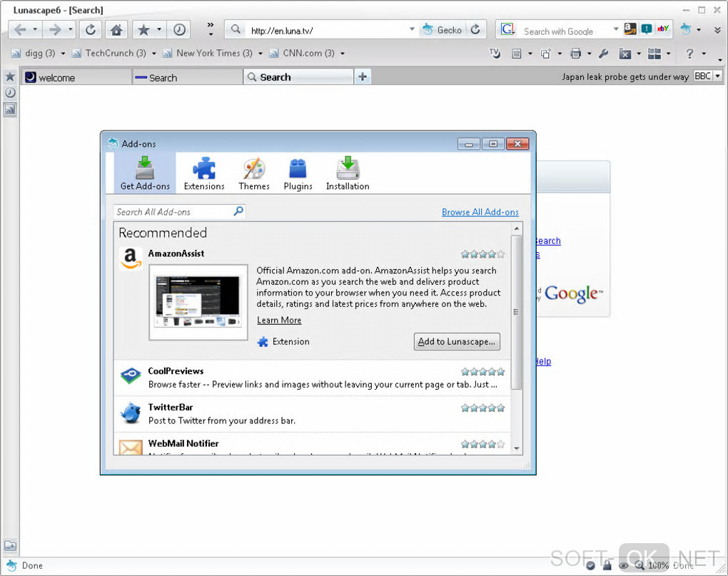Click Learn More for AmazonAssist
This screenshot has width=728, height=576.
pyautogui.click(x=279, y=320)
